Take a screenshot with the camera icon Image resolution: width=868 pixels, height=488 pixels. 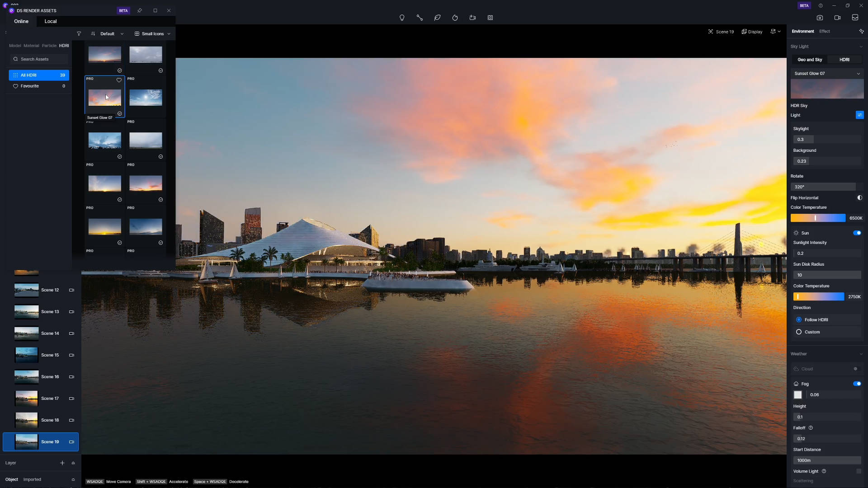point(820,18)
